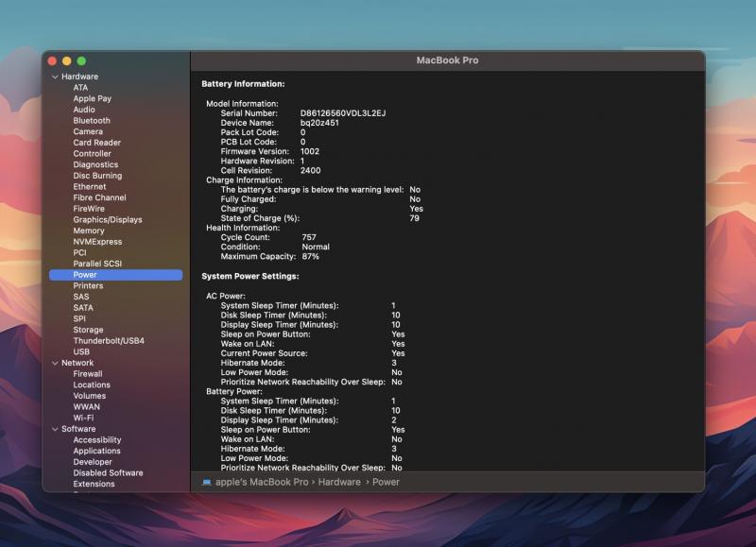Select SPI in the sidebar
This screenshot has width=756, height=547.
coord(79,319)
